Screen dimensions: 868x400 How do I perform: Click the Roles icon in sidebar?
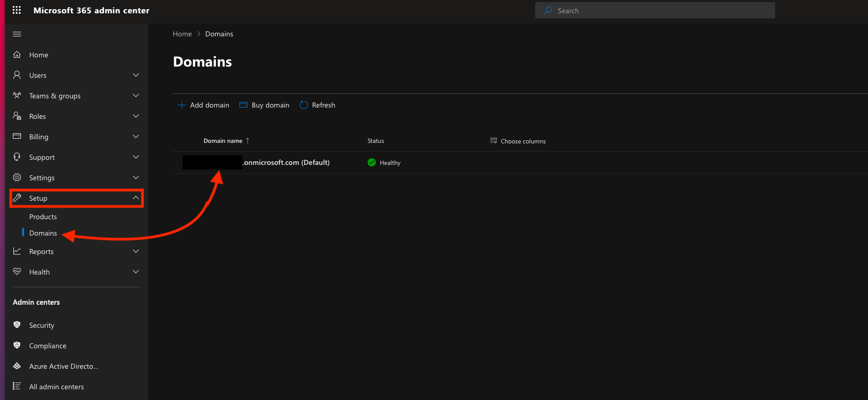point(17,116)
